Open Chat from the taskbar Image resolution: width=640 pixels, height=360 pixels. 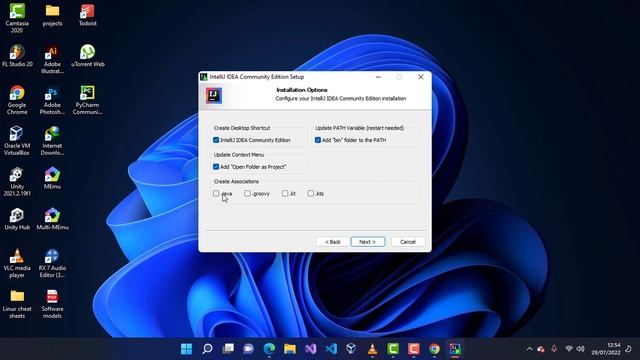coord(249,349)
